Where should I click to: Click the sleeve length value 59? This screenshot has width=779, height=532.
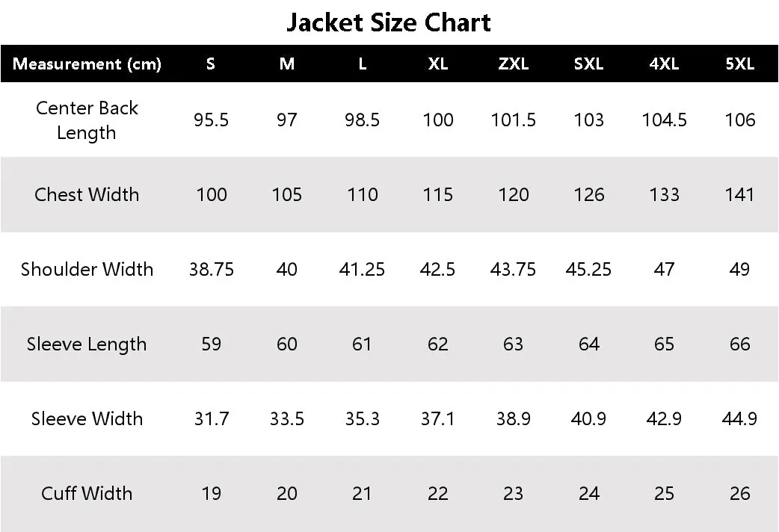pyautogui.click(x=211, y=344)
